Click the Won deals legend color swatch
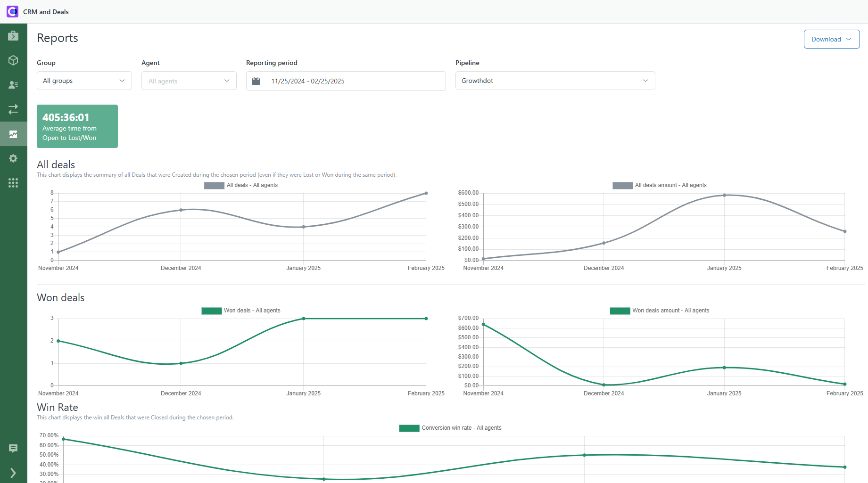This screenshot has height=483, width=868. point(211,311)
